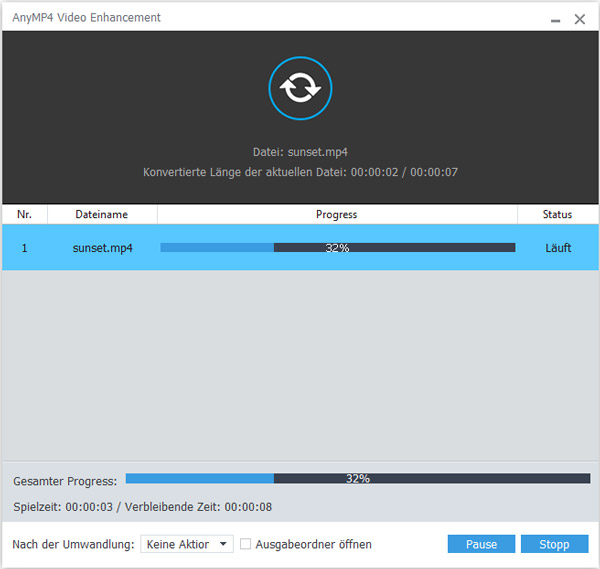Click the sunset.mp4 row progress bar
The image size is (600, 569).
point(338,248)
